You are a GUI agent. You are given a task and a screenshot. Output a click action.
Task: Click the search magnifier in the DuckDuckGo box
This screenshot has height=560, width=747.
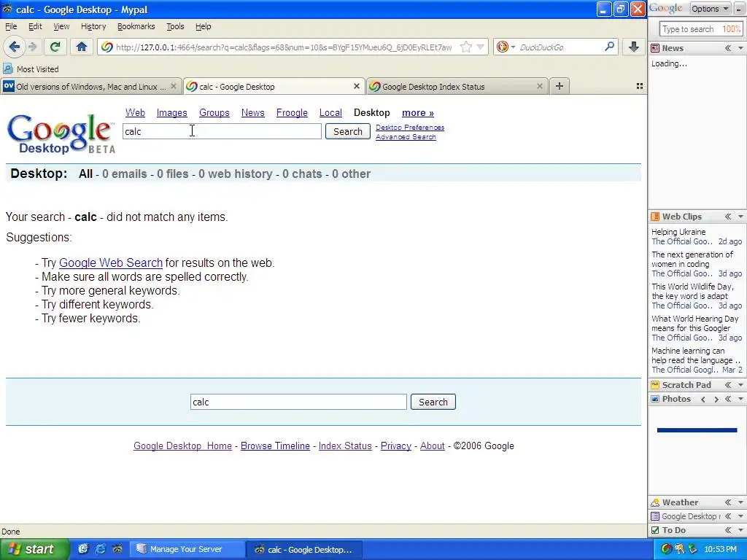(609, 46)
